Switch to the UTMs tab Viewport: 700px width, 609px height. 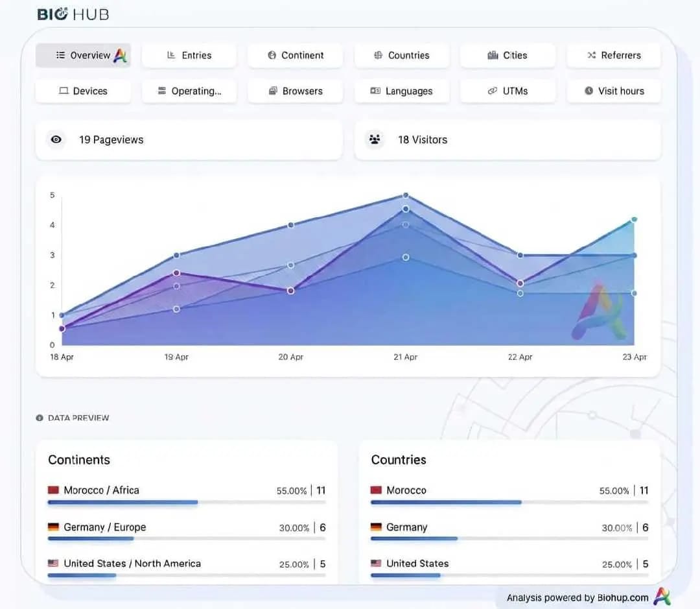pos(507,91)
